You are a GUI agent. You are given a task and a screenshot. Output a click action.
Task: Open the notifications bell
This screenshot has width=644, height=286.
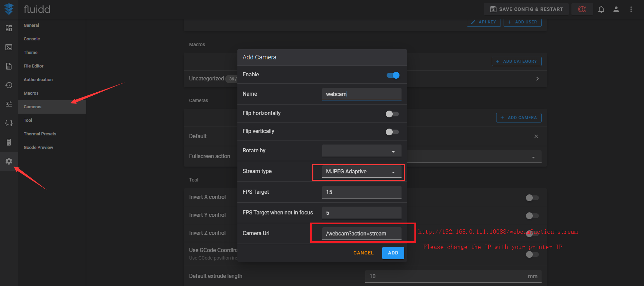[601, 9]
